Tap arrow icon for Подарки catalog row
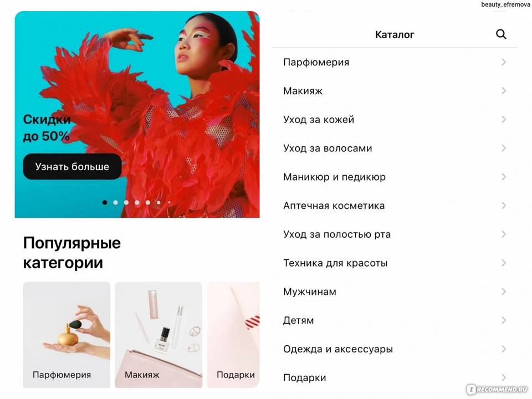The height and width of the screenshot is (399, 532). tap(504, 377)
